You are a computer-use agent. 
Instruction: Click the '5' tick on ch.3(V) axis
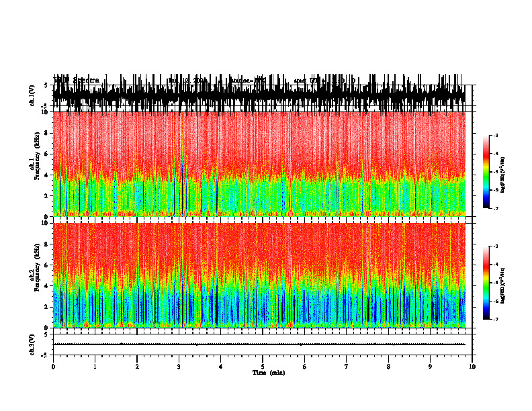coord(45,334)
